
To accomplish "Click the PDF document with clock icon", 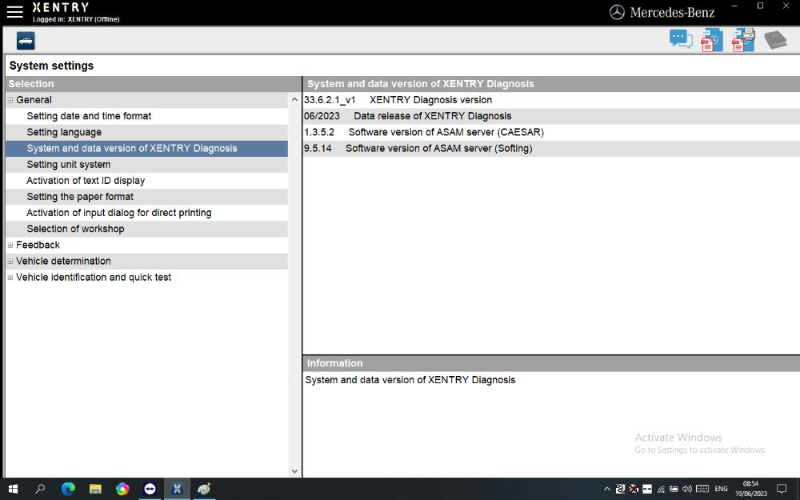I will pos(711,40).
